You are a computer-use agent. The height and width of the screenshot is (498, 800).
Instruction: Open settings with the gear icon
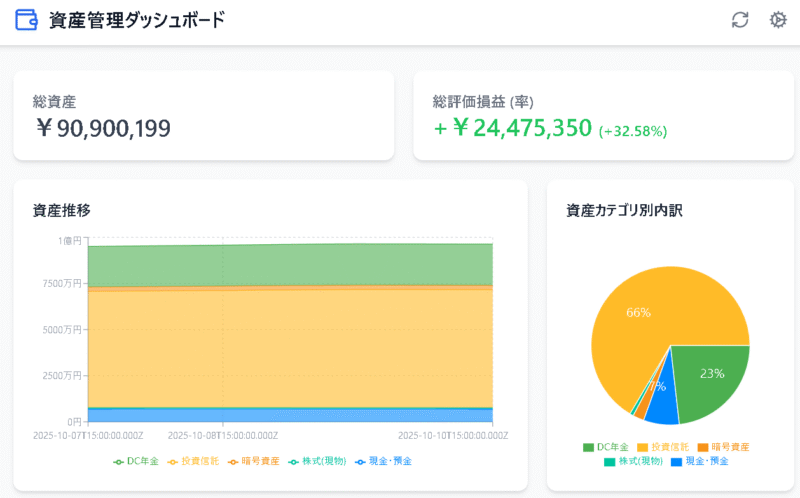point(778,20)
